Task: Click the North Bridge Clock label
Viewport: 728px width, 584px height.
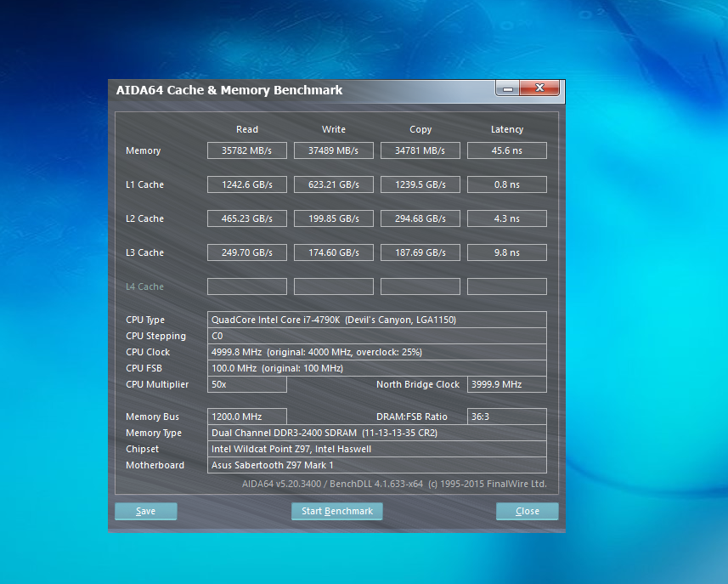Action: tap(418, 384)
